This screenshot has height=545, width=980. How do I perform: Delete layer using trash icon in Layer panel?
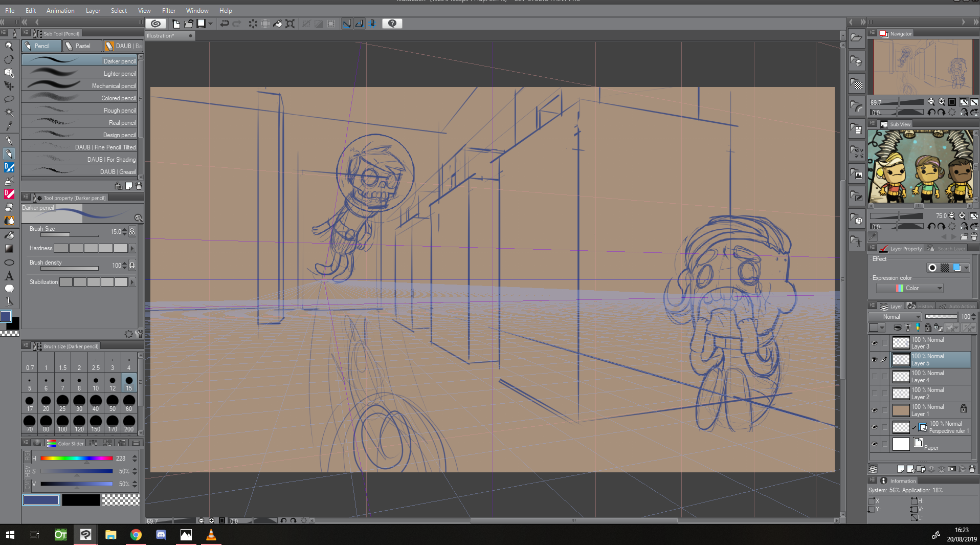pos(972,469)
